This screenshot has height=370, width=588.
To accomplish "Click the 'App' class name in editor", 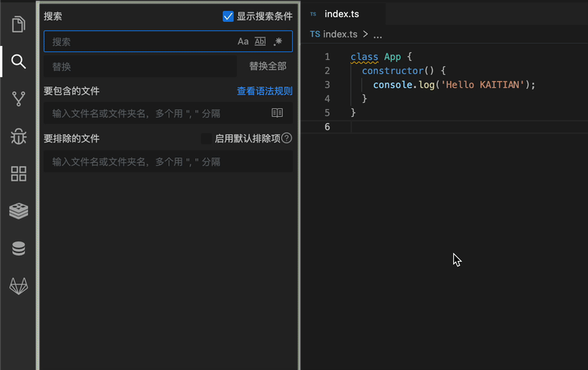I will [393, 57].
